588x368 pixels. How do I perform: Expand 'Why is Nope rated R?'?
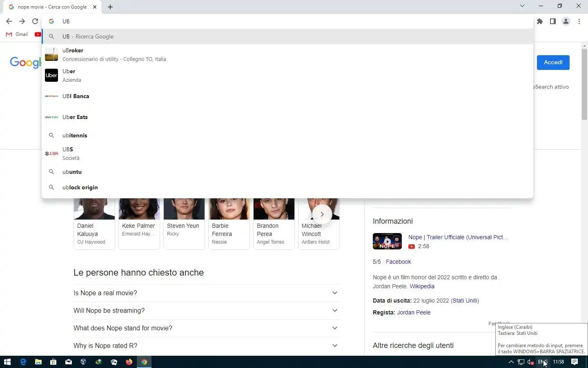[x=206, y=346]
